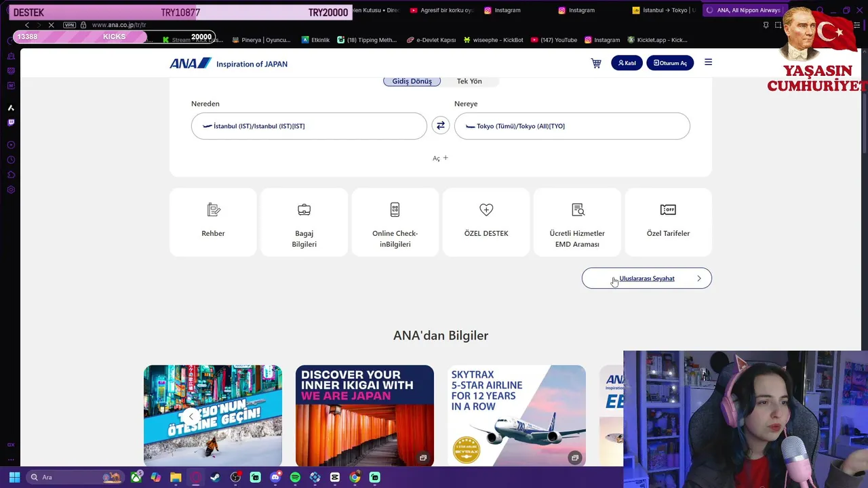Open Pinerya Oyuncu bookmark

(x=261, y=40)
